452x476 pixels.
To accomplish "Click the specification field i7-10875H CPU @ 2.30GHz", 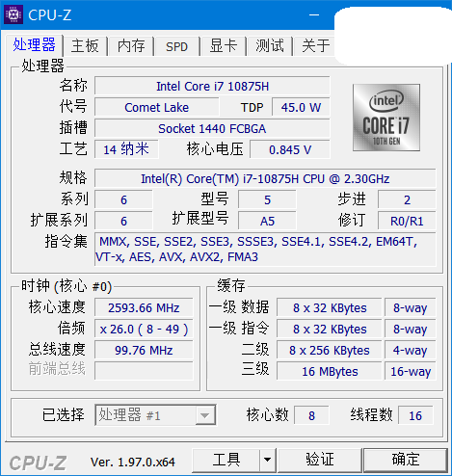I will click(x=265, y=178).
